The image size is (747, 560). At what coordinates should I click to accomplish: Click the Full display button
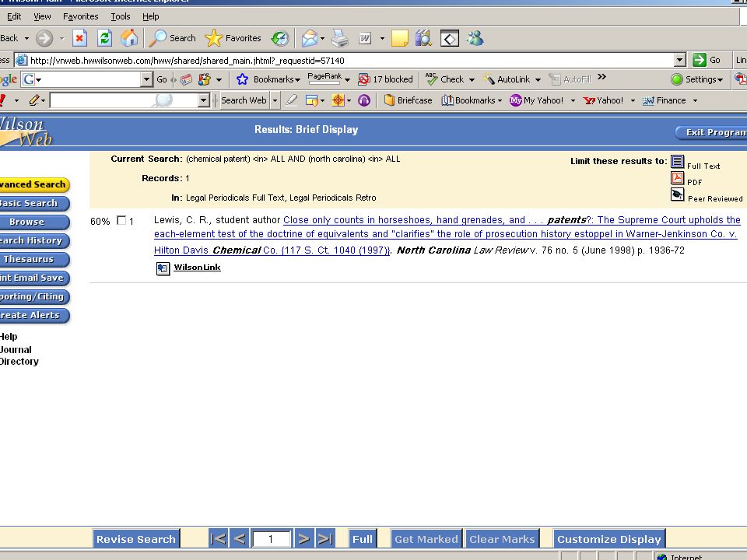[362, 538]
